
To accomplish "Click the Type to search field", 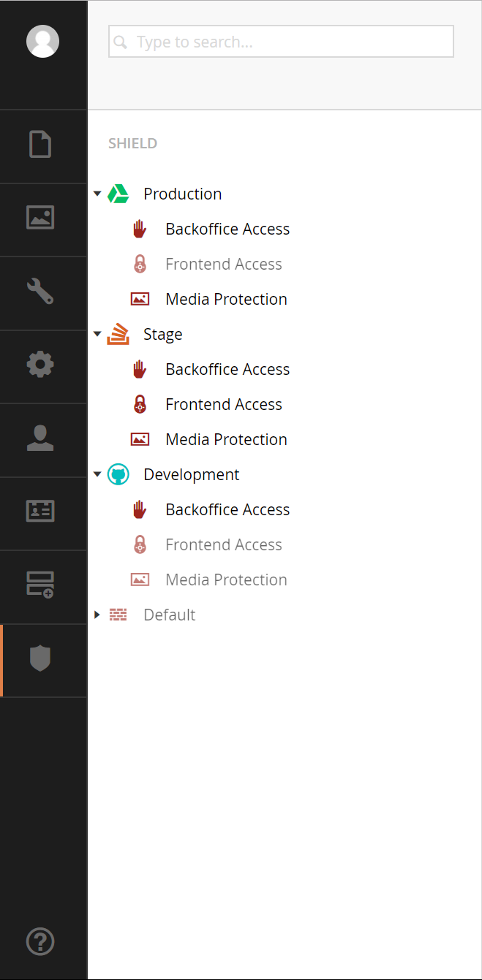I will [282, 42].
